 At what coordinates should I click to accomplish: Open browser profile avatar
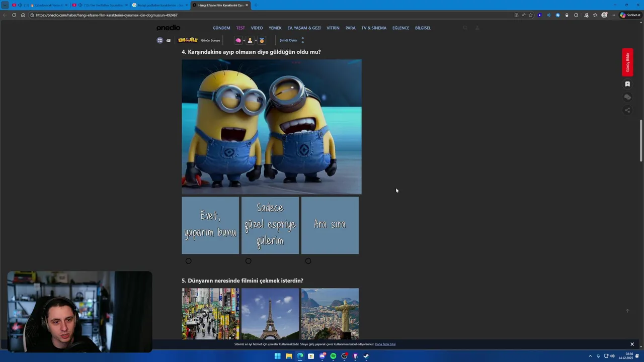(604, 15)
